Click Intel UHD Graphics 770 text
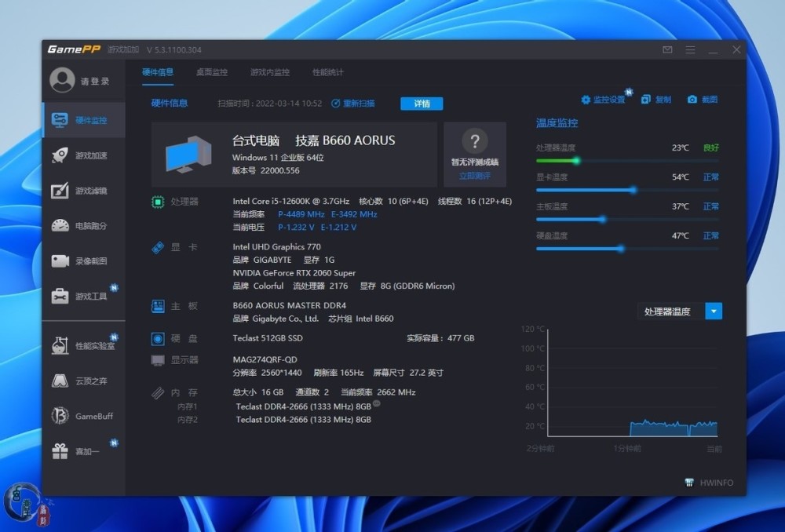This screenshot has height=532, width=785. [x=276, y=246]
